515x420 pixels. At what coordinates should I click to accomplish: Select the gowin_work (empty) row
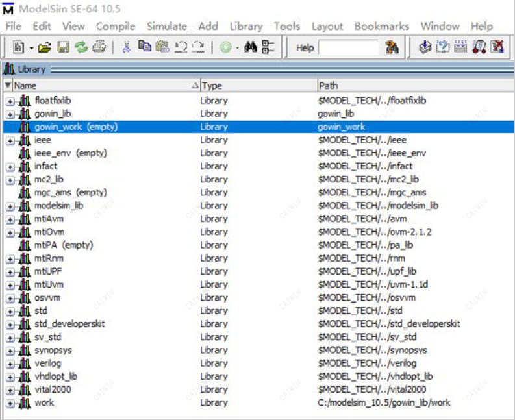coord(258,127)
